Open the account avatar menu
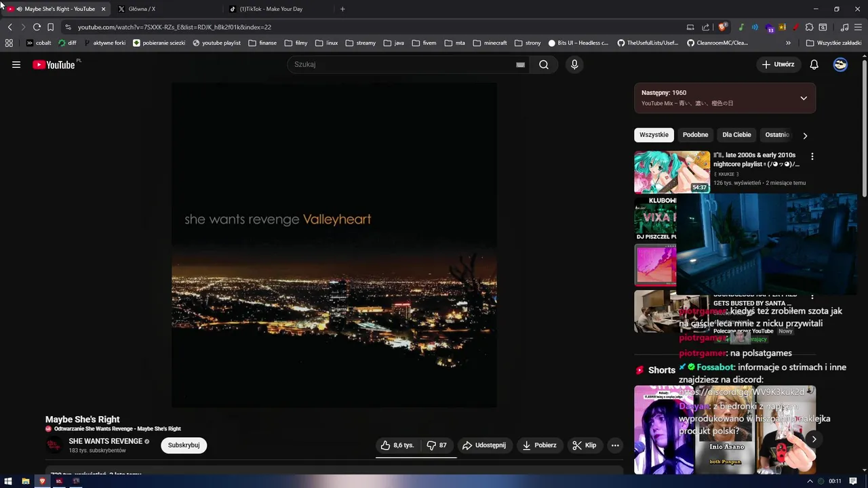This screenshot has width=868, height=488. (840, 64)
